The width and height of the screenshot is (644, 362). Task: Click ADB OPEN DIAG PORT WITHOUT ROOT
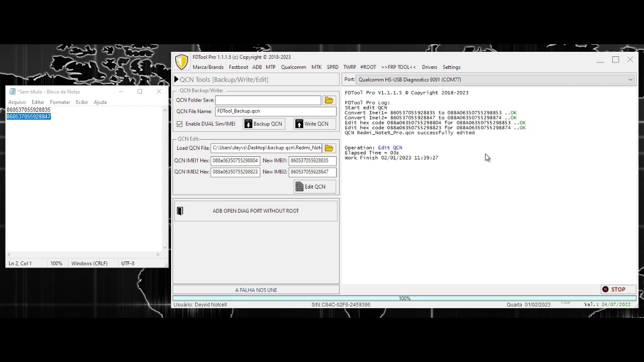pyautogui.click(x=256, y=211)
